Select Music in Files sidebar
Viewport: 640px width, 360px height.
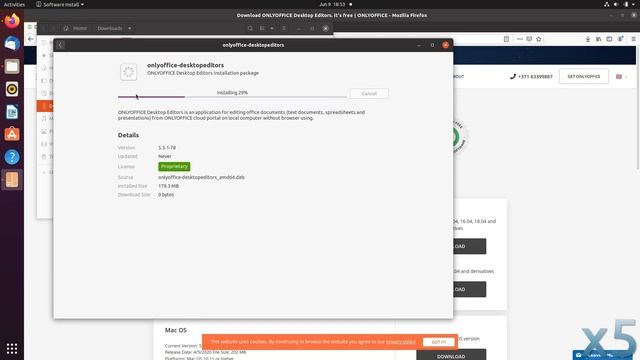coord(46,118)
